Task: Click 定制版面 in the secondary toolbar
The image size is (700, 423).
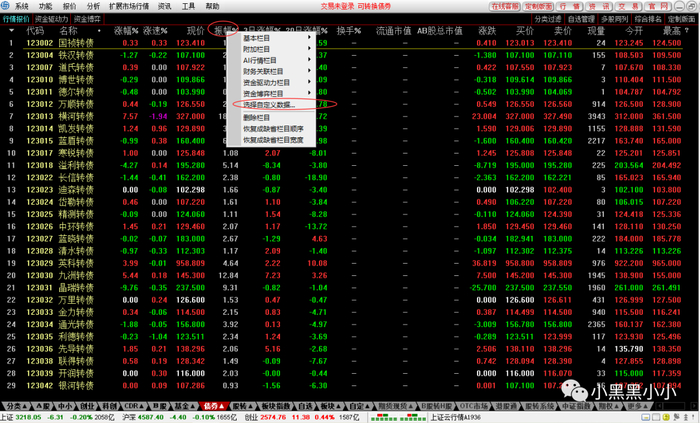Action: click(682, 19)
